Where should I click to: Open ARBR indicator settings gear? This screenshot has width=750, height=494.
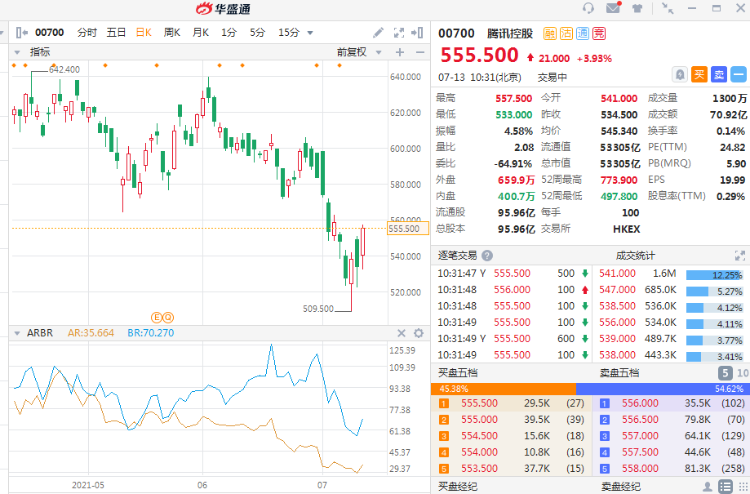pyautogui.click(x=419, y=333)
